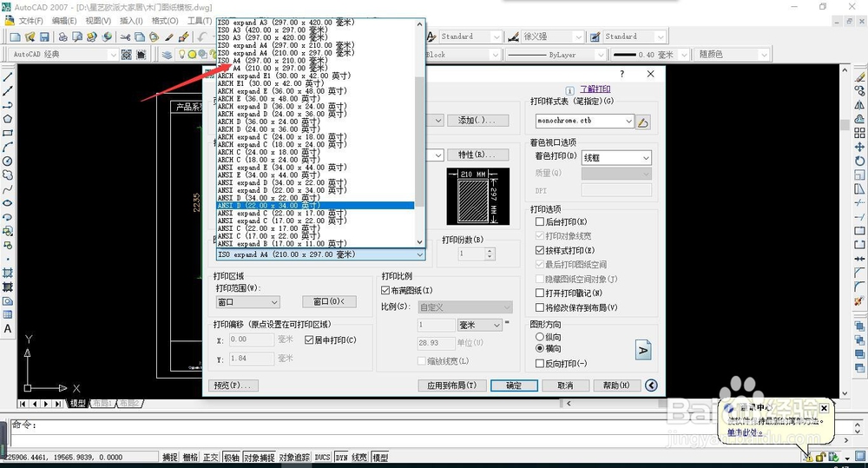Open the Layer Properties Manager icon
This screenshot has width=868, height=468.
[167, 55]
